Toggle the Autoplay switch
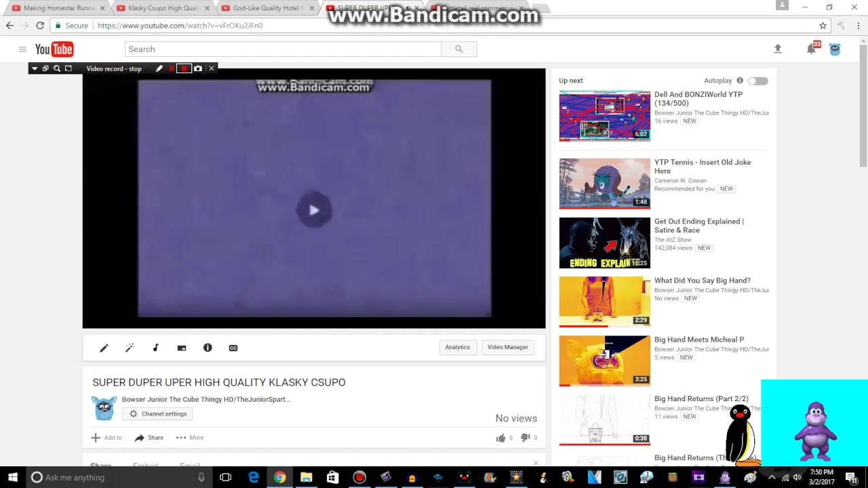Screen dimensions: 868x488 tap(758, 81)
